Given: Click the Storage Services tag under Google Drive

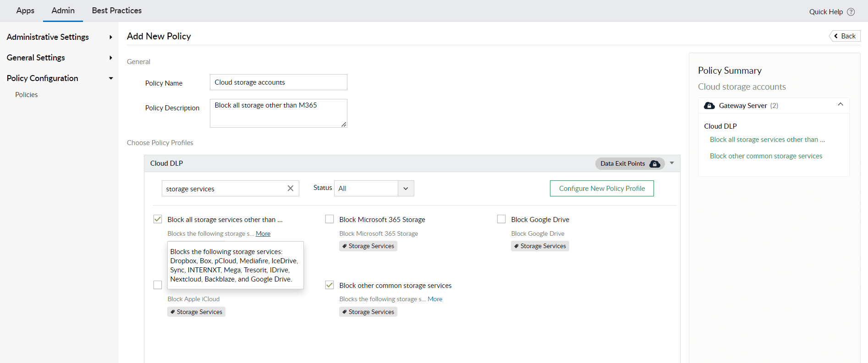Looking at the screenshot, I should (x=540, y=246).
